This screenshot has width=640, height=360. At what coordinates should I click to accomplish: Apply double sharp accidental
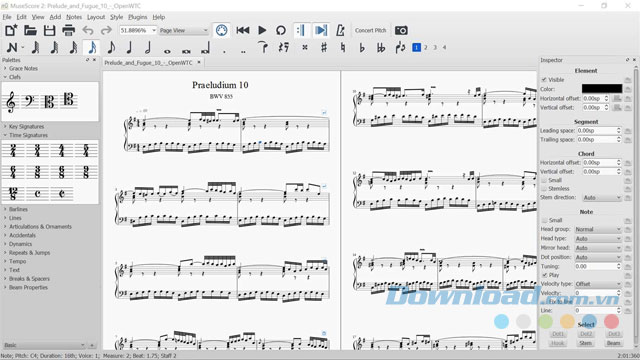click(x=304, y=47)
